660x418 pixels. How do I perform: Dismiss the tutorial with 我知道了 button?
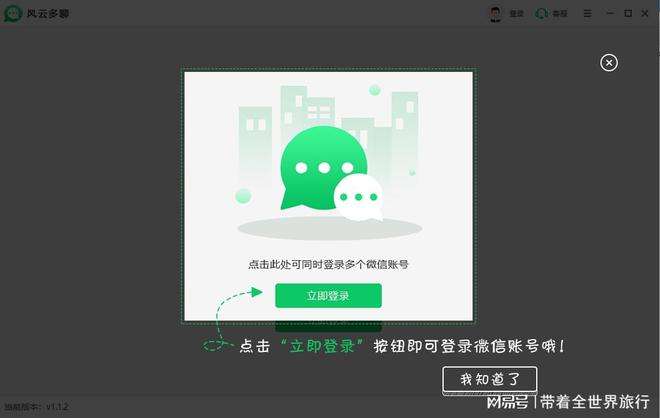490,379
